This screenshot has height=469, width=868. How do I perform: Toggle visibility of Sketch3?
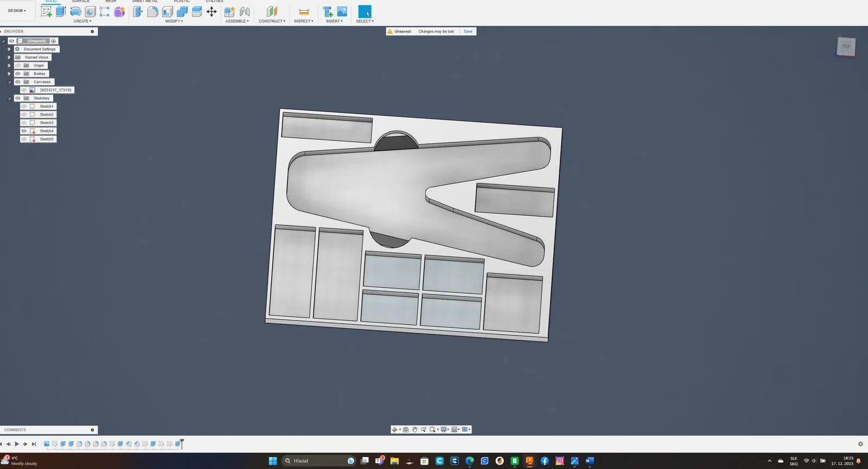[x=24, y=123]
